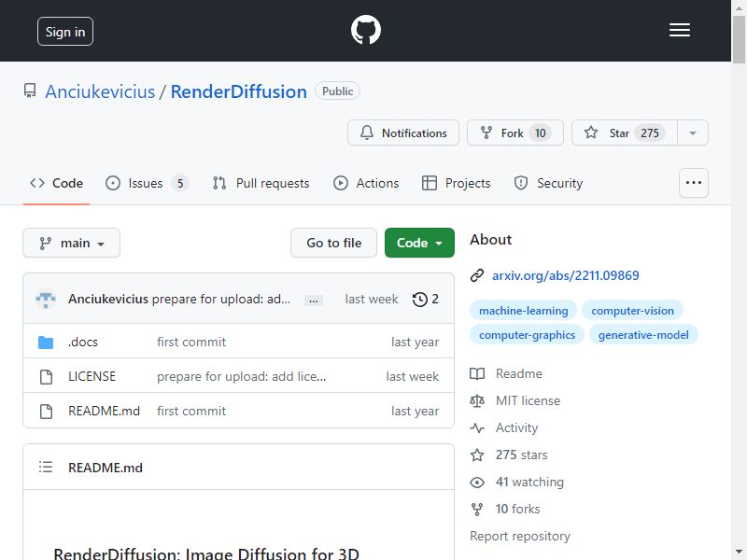
Task: Open the RenderDiffusion repository link
Action: [x=239, y=91]
